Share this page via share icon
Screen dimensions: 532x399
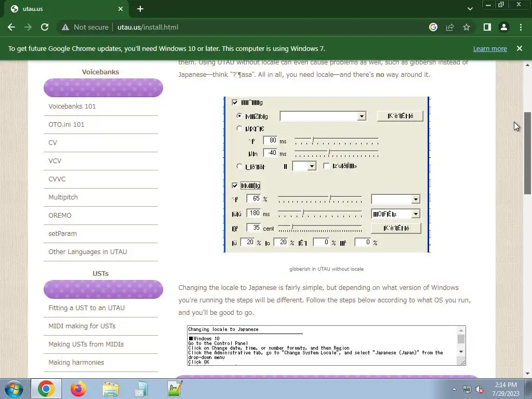450,27
